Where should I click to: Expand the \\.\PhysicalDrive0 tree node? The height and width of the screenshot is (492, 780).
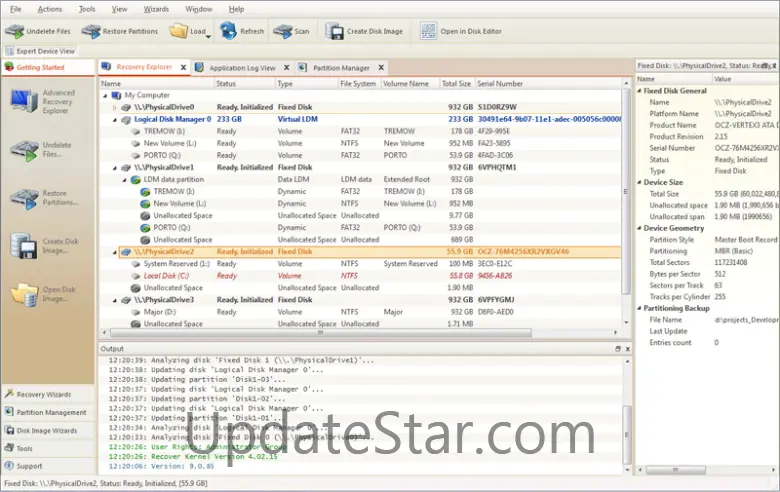click(114, 107)
